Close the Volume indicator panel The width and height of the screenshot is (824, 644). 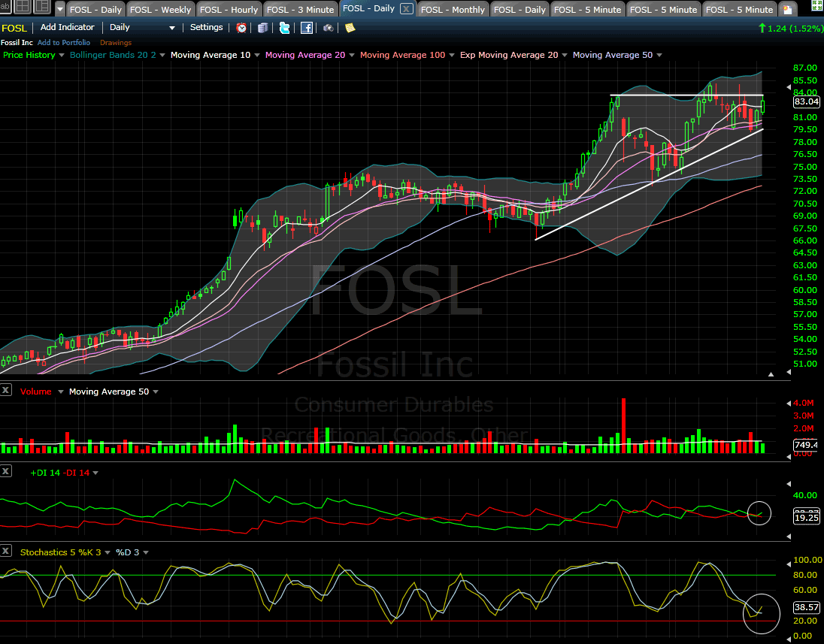6,390
